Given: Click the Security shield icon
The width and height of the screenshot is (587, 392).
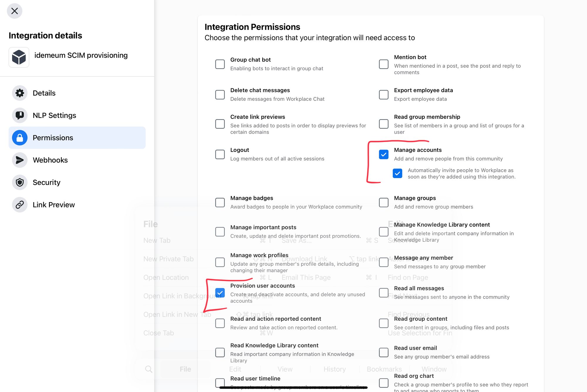Looking at the screenshot, I should tap(20, 182).
